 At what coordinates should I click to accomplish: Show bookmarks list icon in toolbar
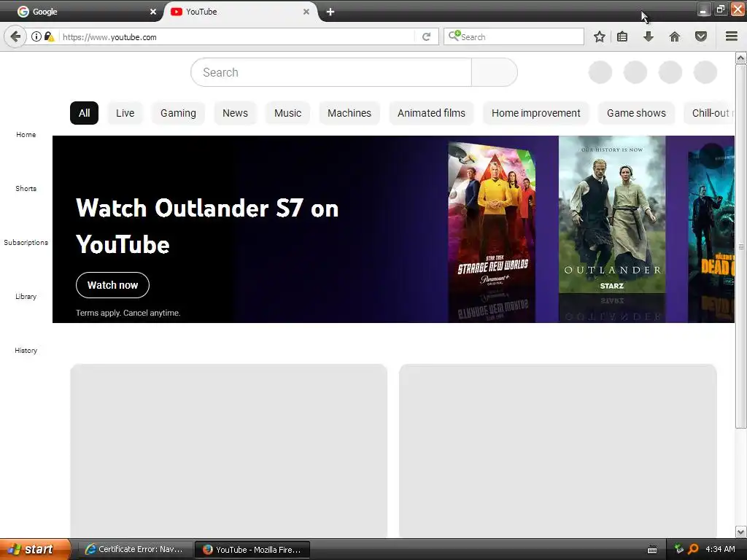coord(622,36)
